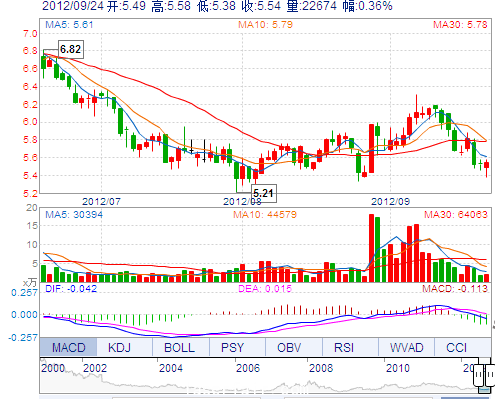Click the MA30 price legend label
Screen dimensions: 495x399
(460, 24)
